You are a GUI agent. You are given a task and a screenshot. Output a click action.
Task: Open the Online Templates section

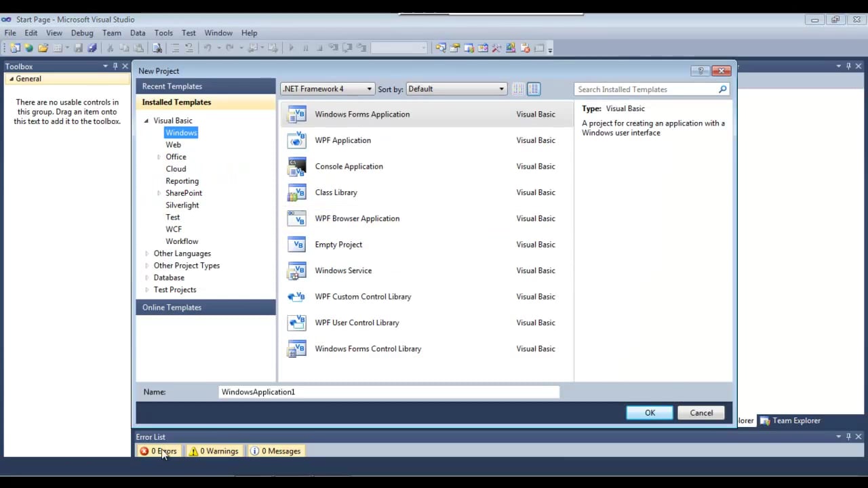point(205,308)
